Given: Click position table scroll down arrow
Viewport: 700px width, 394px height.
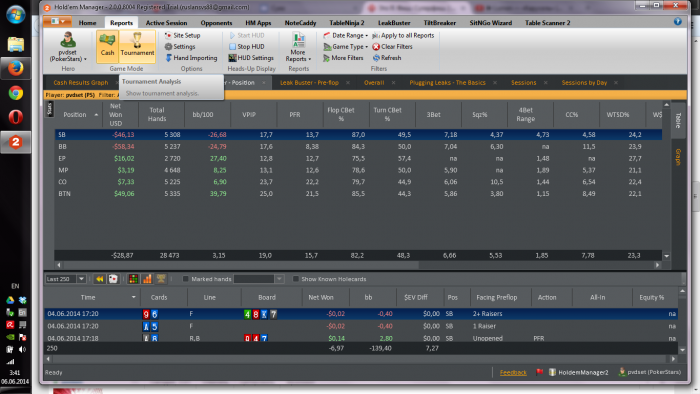Looking at the screenshot, I should (x=667, y=256).
